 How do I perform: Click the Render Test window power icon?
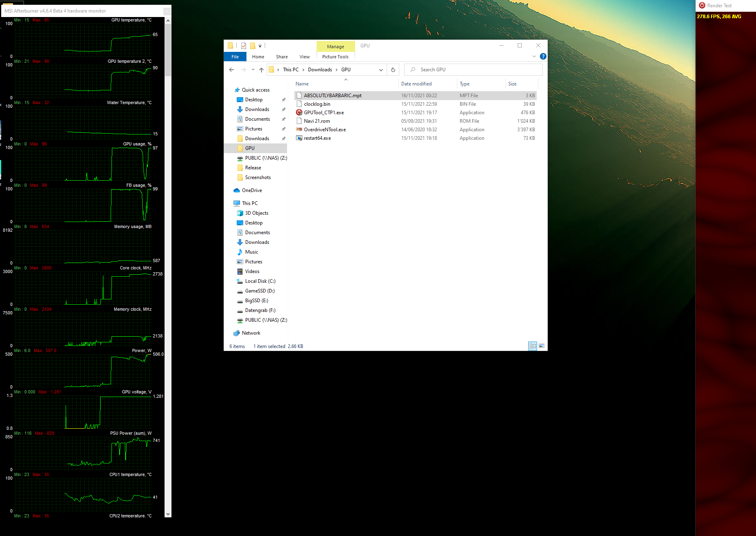[x=702, y=5]
